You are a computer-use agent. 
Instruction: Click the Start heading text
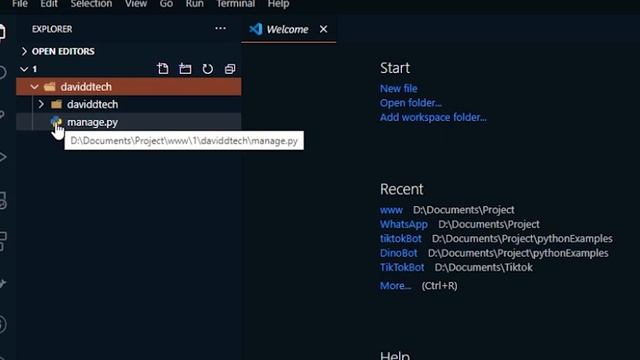(x=395, y=68)
